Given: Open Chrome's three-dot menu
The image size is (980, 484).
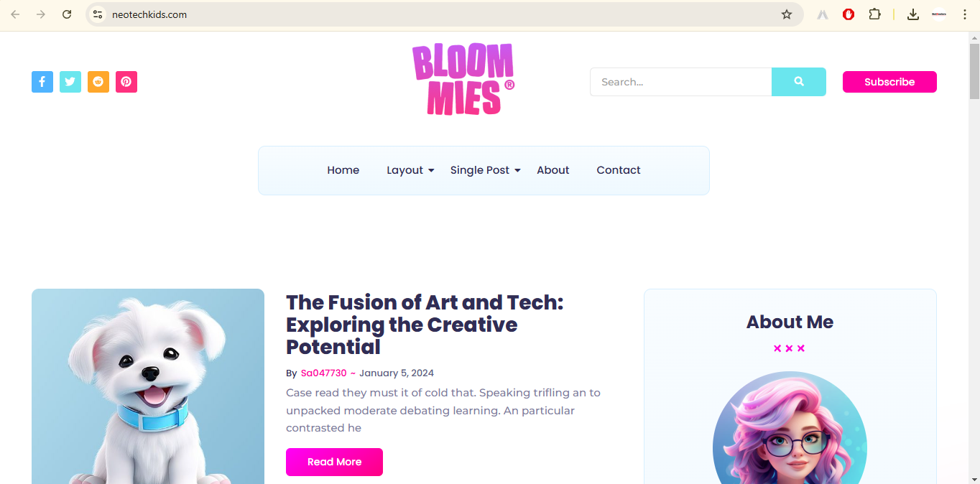Looking at the screenshot, I should 964,14.
